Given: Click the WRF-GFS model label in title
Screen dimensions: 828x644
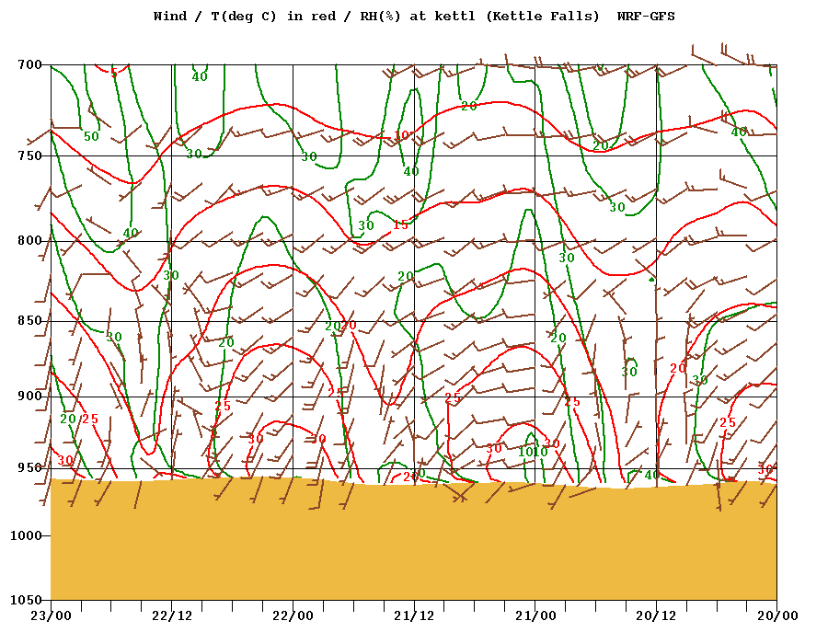Looking at the screenshot, I should point(646,17).
